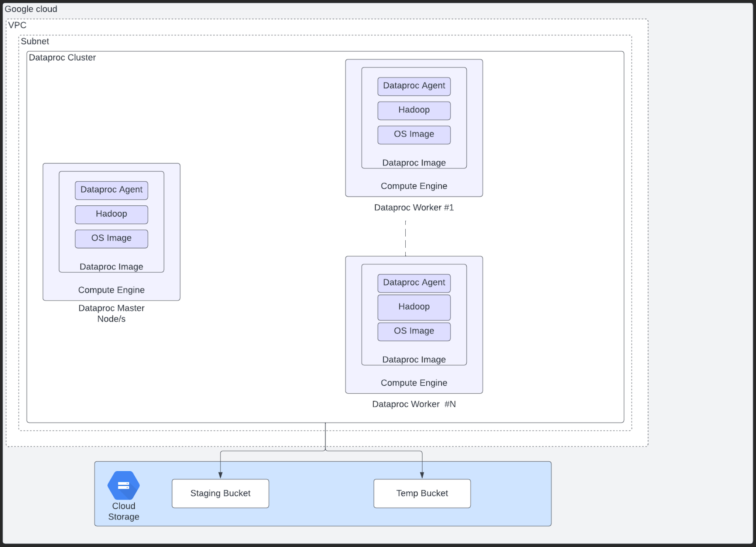Click Hadoop box in Worker #N
This screenshot has width=756, height=547.
click(x=414, y=307)
